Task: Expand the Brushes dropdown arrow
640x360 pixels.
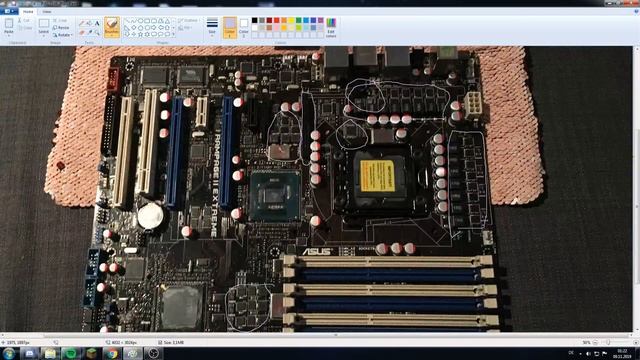Action: (111, 36)
